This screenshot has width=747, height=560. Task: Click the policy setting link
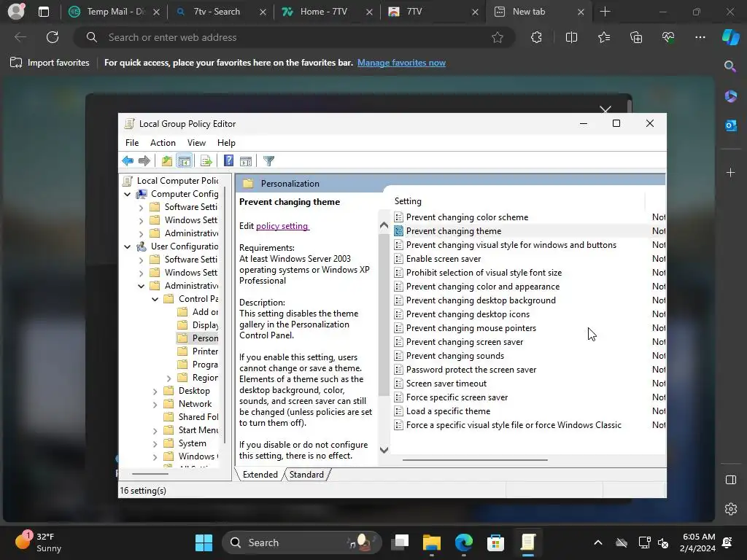tap(282, 226)
